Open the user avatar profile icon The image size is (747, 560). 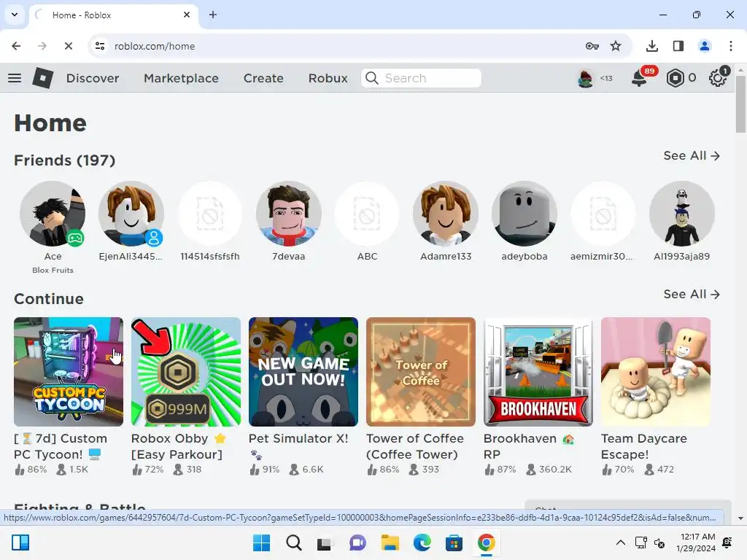click(585, 78)
